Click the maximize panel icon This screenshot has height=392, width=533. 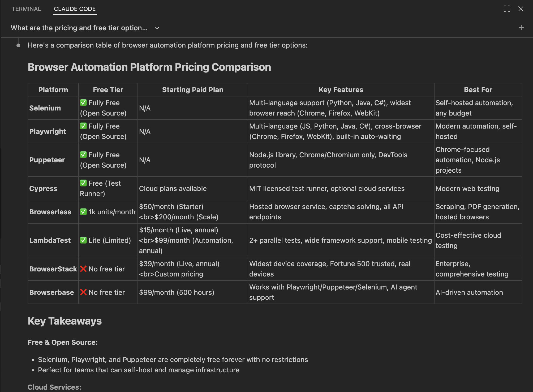coord(507,9)
